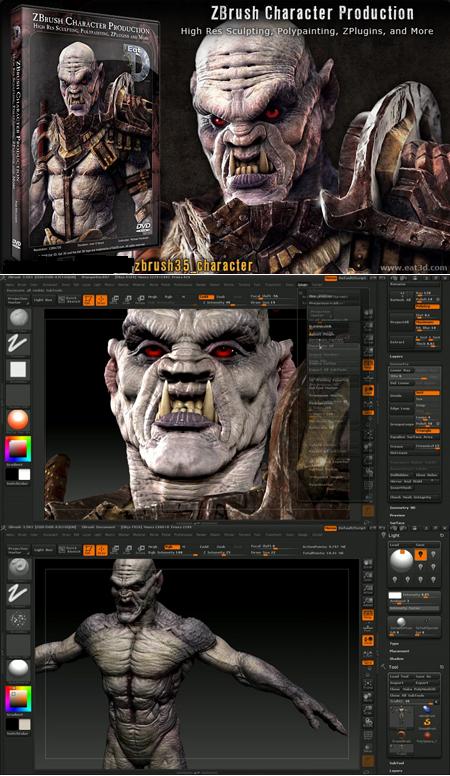Click Scroll icon on lower window right shelf
The height and width of the screenshot is (776, 450).
[368, 564]
